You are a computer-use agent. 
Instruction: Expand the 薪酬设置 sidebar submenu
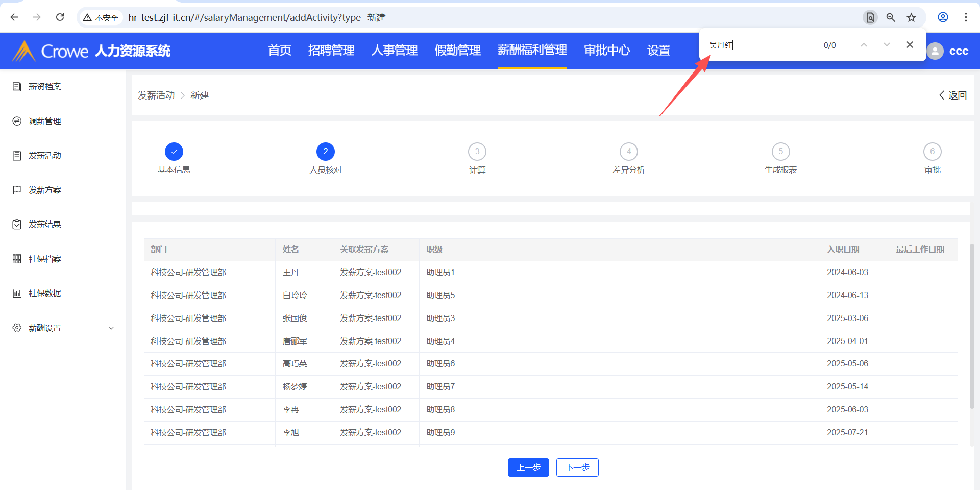click(111, 328)
